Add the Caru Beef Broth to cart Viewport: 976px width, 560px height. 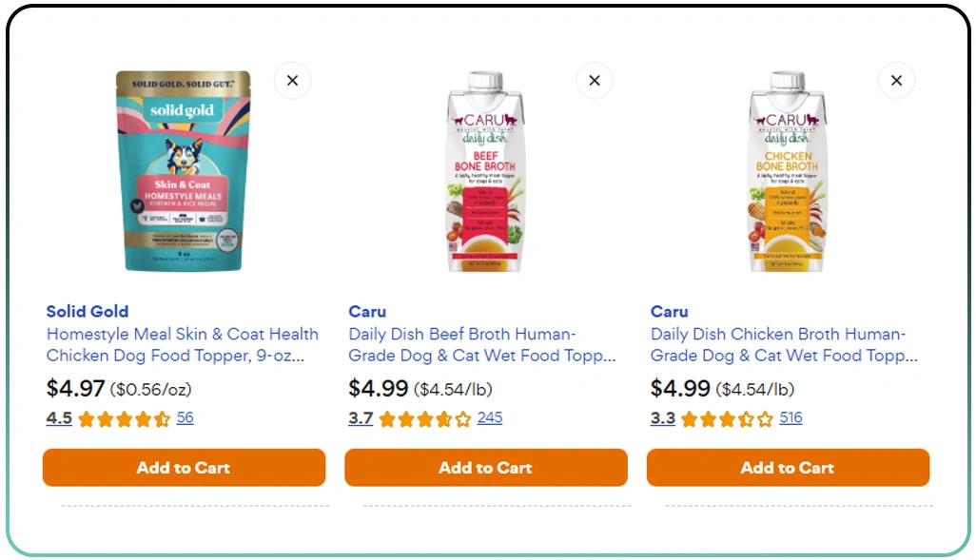(x=485, y=467)
